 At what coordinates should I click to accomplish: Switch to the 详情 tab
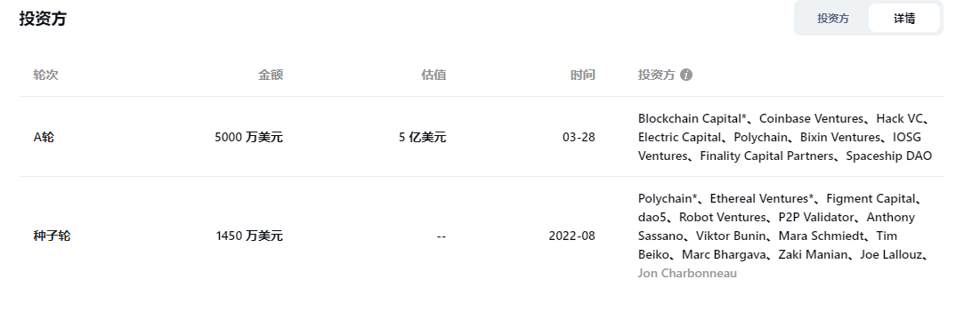pyautogui.click(x=903, y=18)
